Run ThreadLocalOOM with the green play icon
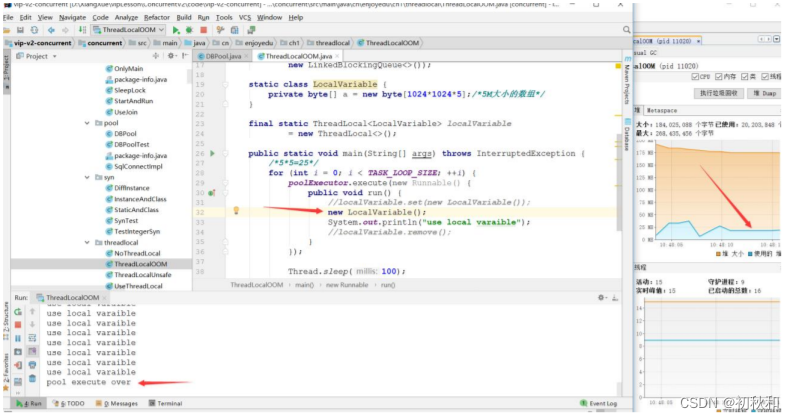794x419 pixels. 176,30
